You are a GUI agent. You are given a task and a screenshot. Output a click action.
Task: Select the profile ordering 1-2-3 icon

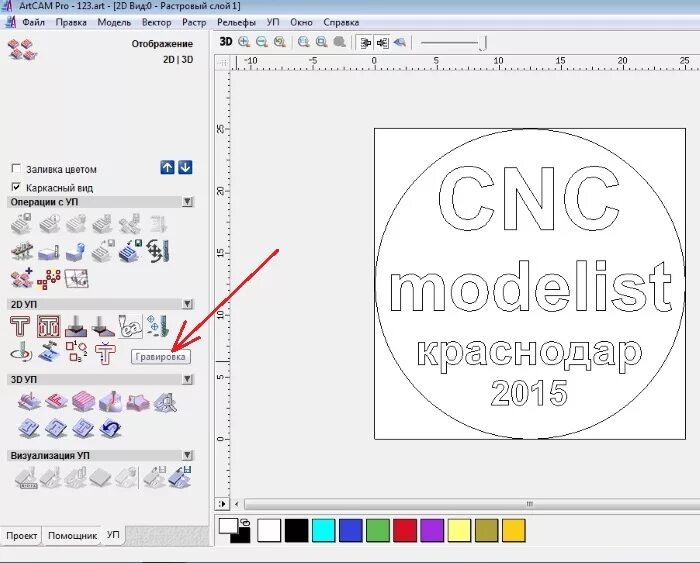tap(76, 352)
